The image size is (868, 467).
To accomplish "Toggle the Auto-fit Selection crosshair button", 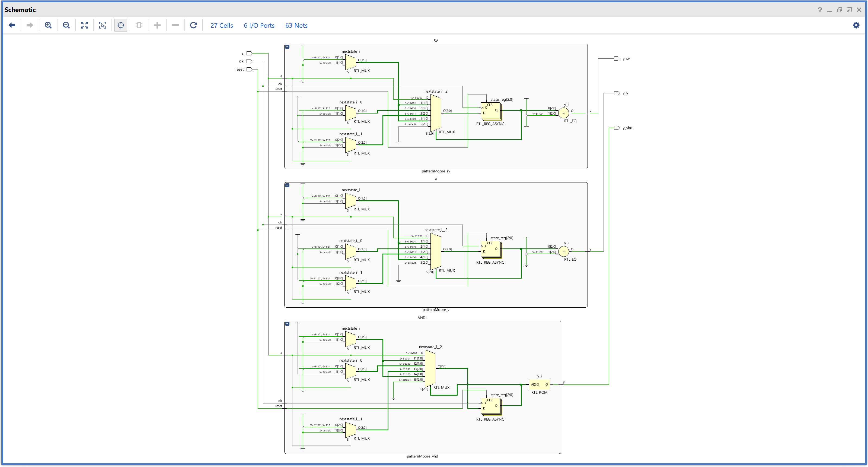I will pyautogui.click(x=121, y=25).
